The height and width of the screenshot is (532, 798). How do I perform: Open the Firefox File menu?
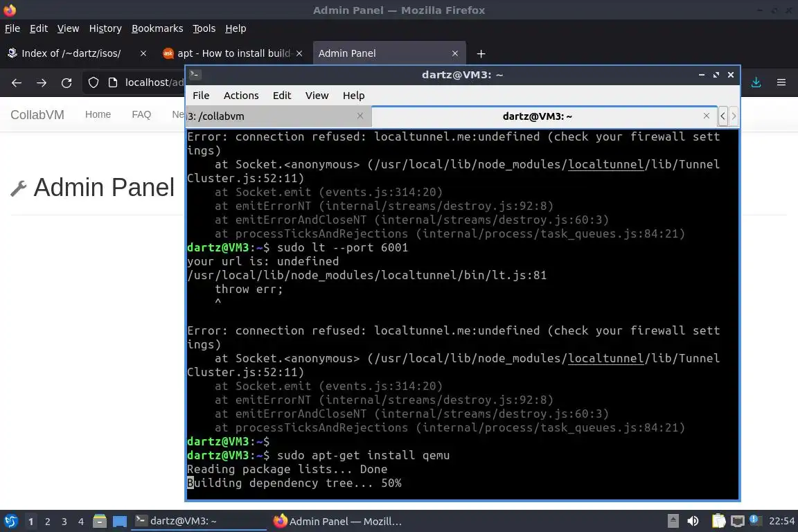click(12, 28)
